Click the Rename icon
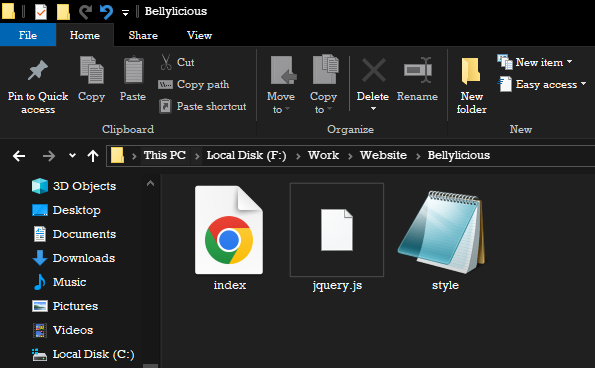Image resolution: width=595 pixels, height=368 pixels. tap(418, 70)
